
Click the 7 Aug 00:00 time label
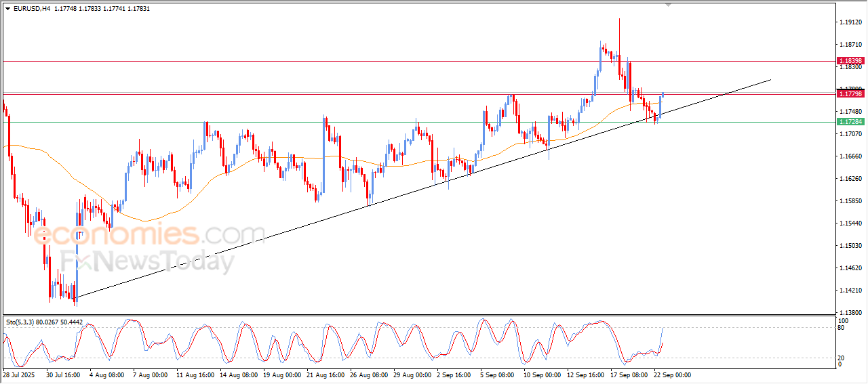click(x=150, y=375)
